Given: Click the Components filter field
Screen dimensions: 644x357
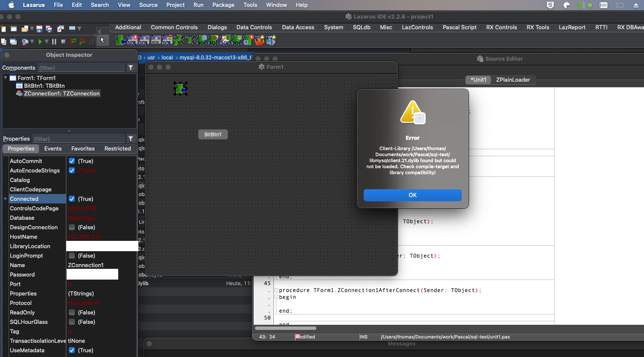Looking at the screenshot, I should (x=81, y=68).
